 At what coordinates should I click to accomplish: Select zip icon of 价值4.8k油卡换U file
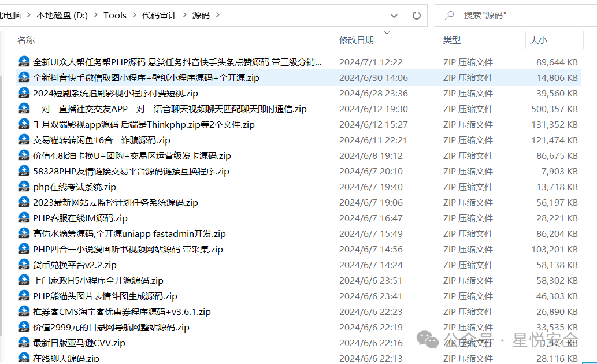24,155
